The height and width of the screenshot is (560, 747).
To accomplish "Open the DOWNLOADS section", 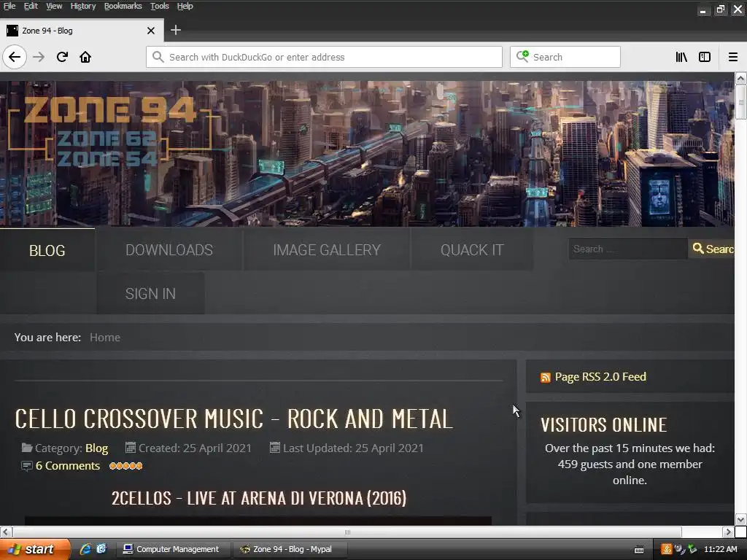I will coord(169,250).
